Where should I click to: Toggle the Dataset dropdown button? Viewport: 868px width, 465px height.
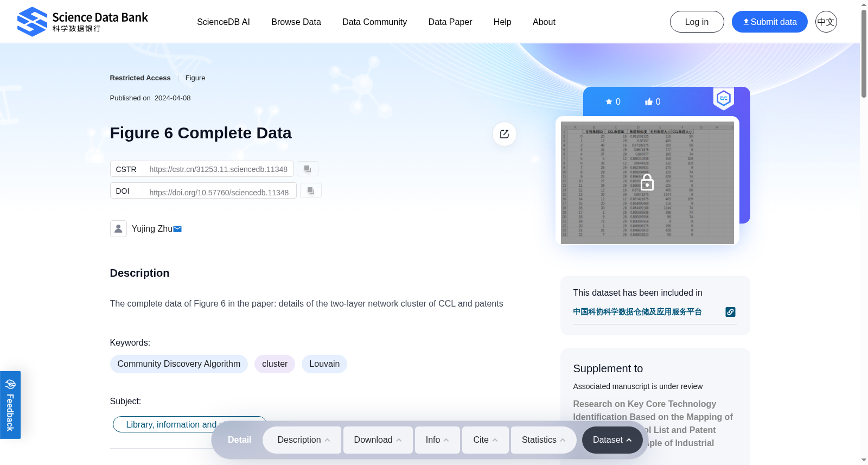[612, 440]
